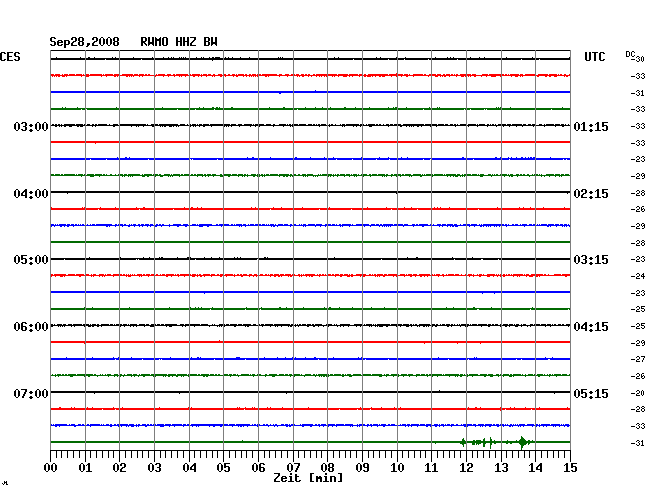Click the 02:15 UTC time label
650x494 pixels.
coord(591,194)
